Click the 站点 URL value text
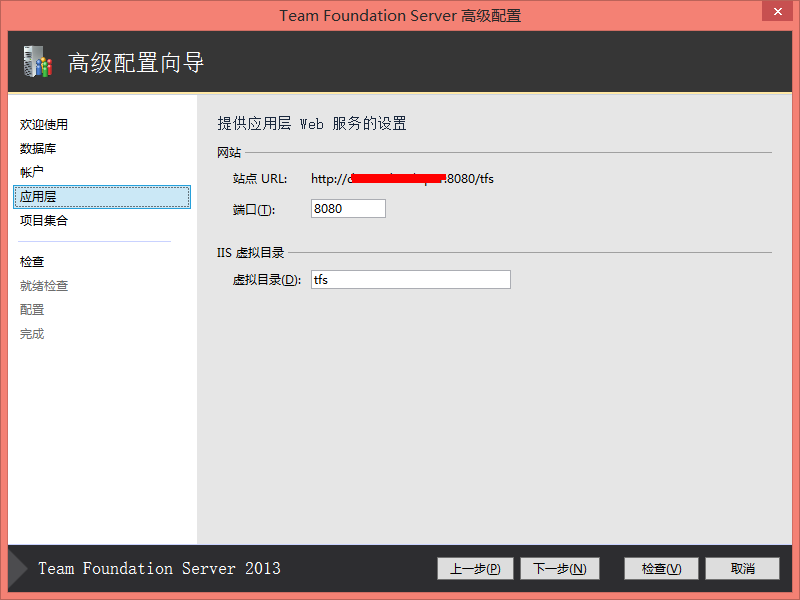This screenshot has width=800, height=600. (403, 179)
